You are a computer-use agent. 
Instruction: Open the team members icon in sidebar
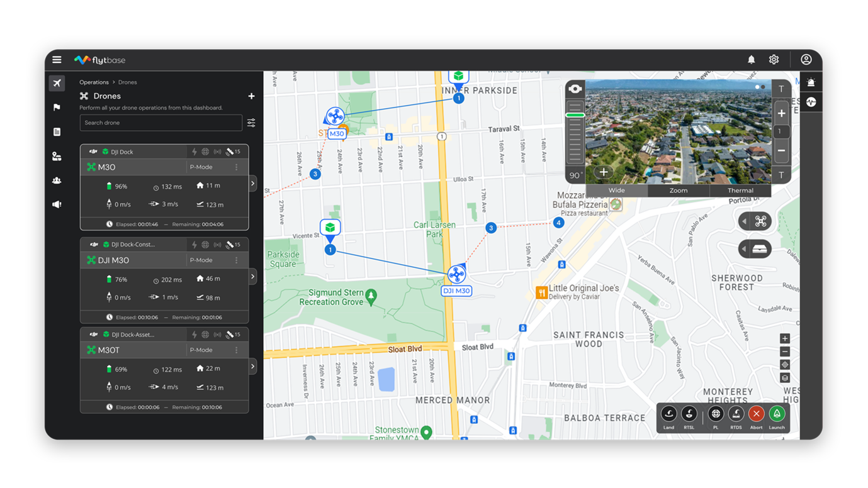57,180
